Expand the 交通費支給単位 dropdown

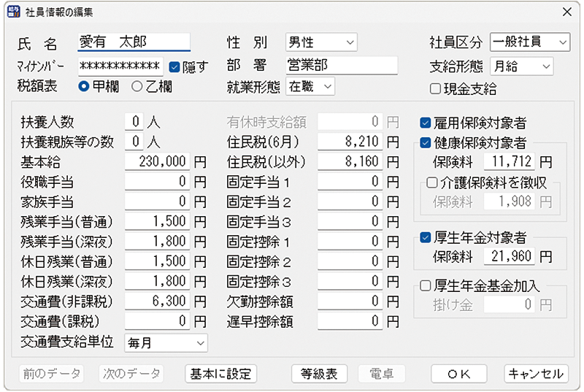166,342
